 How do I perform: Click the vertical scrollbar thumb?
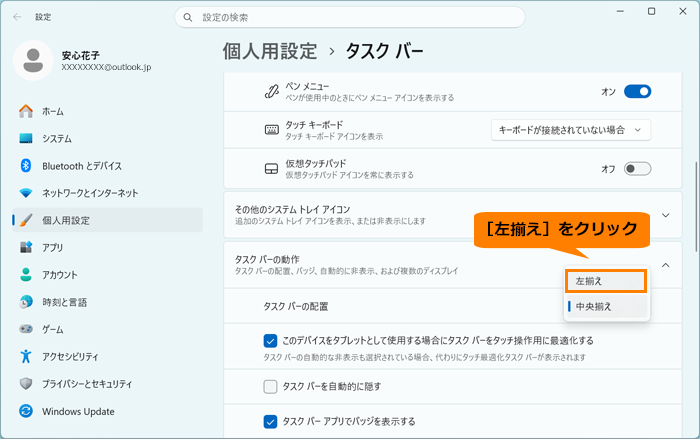696,206
